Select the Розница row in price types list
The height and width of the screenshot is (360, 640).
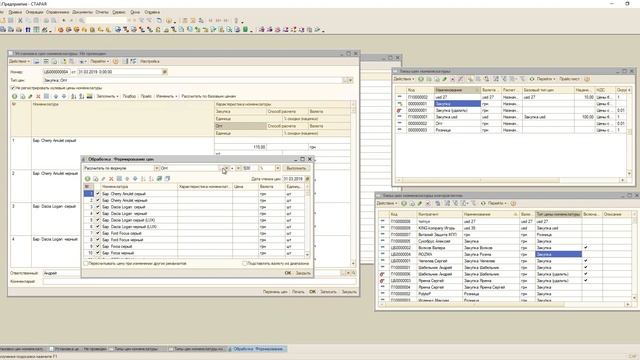[512, 130]
